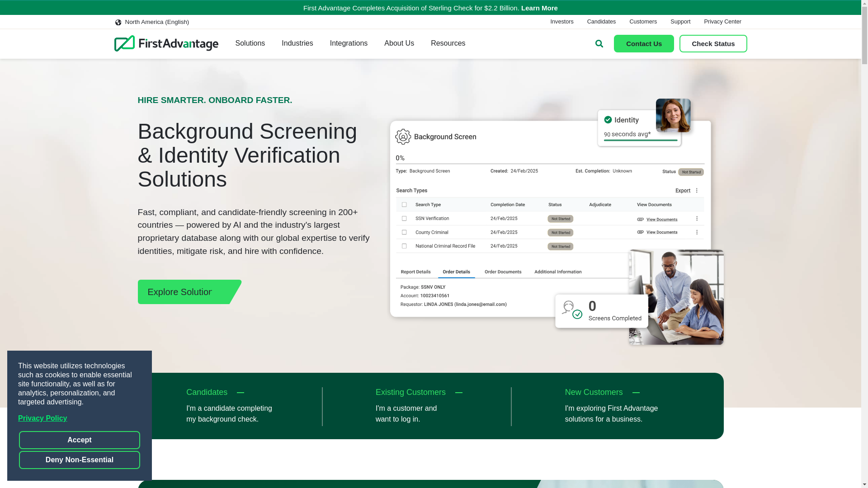Viewport: 868px width, 488px height.
Task: Click dash icon beside New Customers heading
Action: pos(636,393)
